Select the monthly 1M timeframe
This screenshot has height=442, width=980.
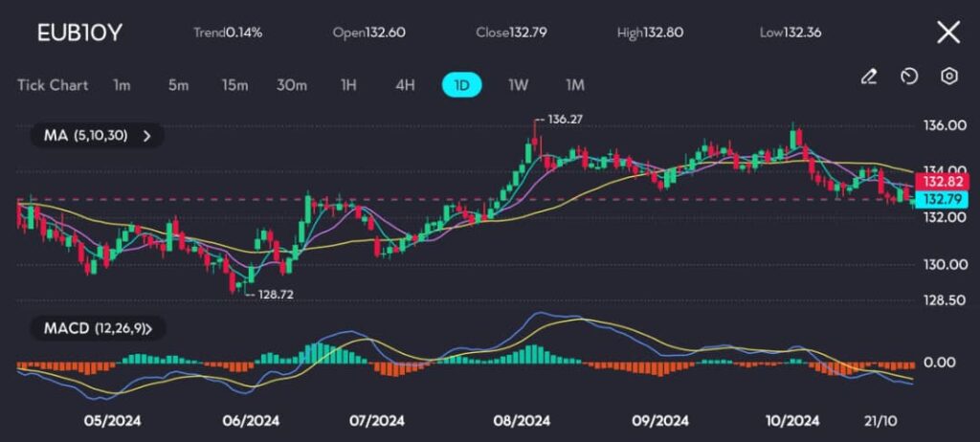click(x=574, y=85)
